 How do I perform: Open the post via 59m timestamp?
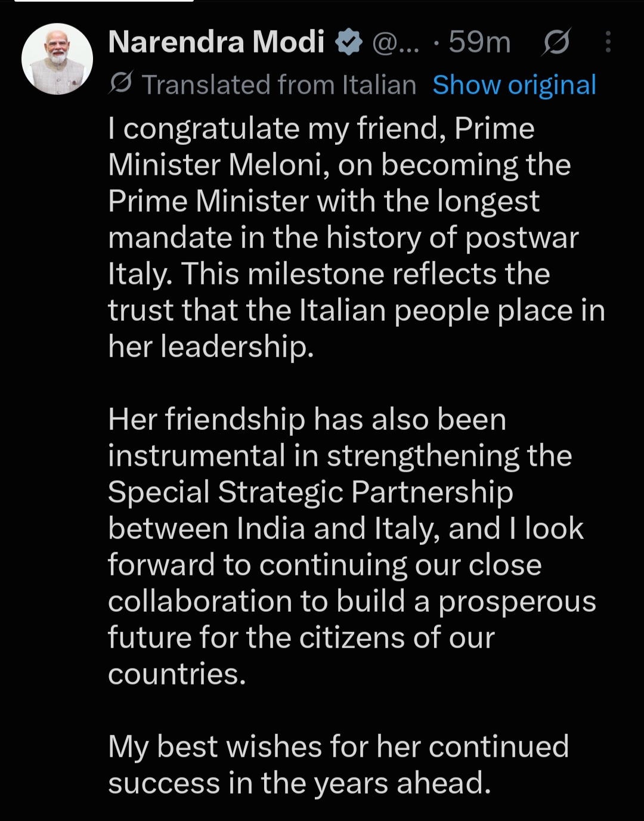479,42
